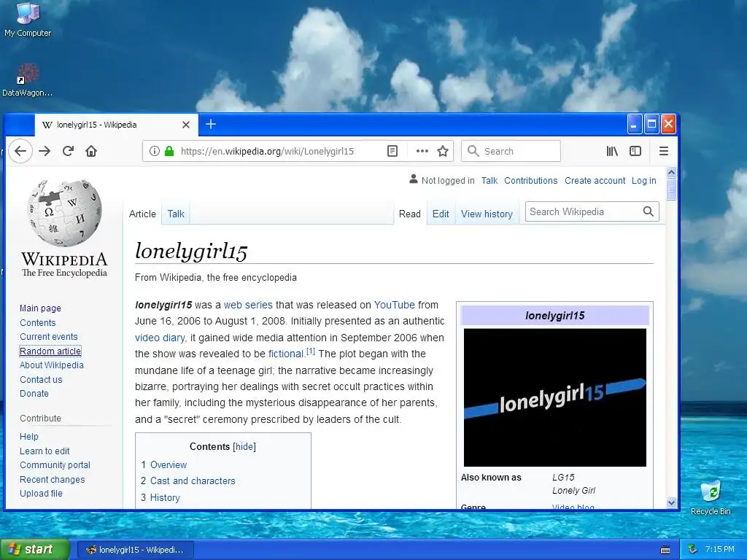
Task: Open the Contributions link
Action: tap(531, 181)
